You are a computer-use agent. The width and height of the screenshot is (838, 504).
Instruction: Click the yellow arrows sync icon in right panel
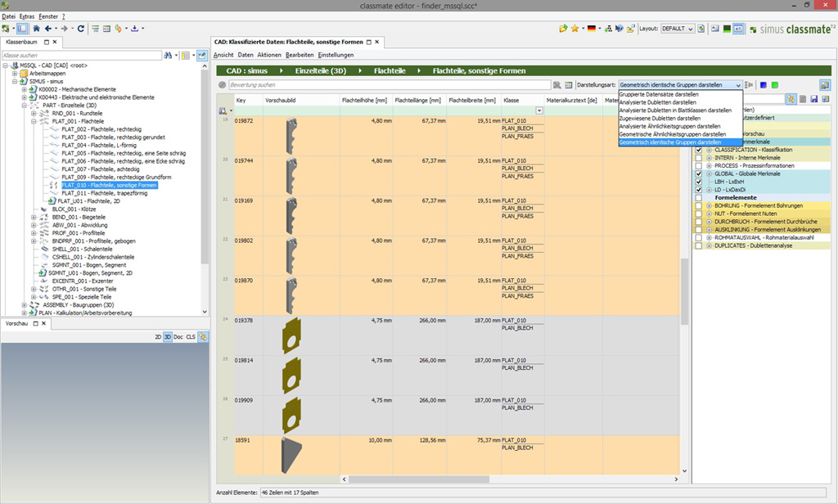pyautogui.click(x=791, y=99)
